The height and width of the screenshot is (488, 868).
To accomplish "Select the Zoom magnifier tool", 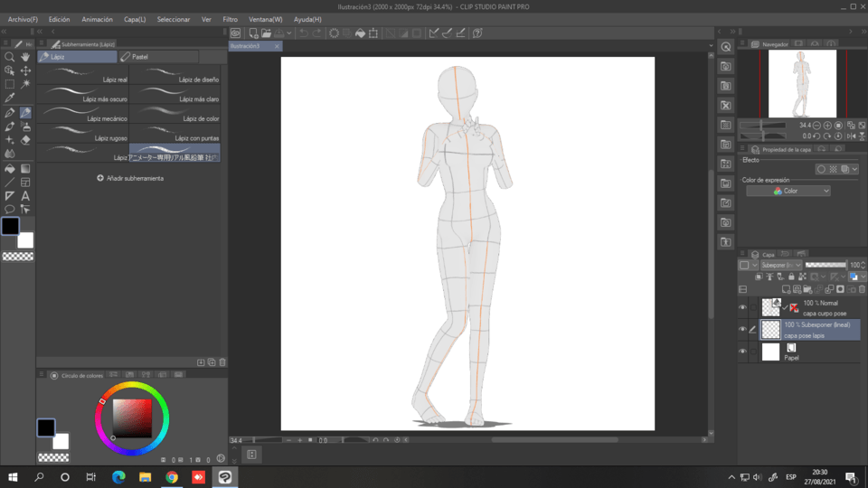I will 9,56.
